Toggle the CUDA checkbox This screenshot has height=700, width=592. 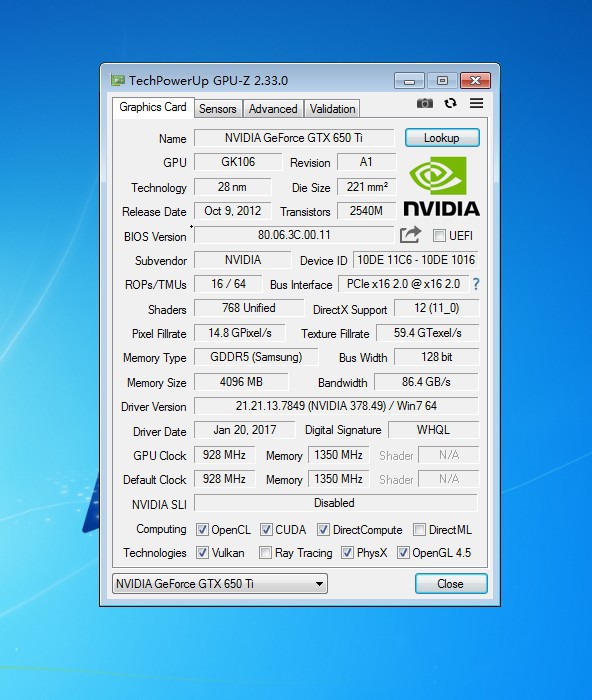(x=266, y=529)
